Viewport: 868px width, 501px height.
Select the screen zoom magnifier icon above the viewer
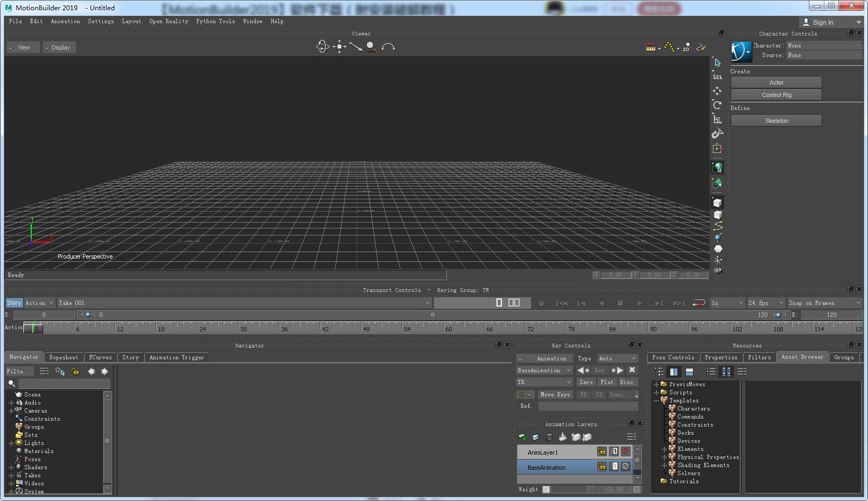(372, 47)
